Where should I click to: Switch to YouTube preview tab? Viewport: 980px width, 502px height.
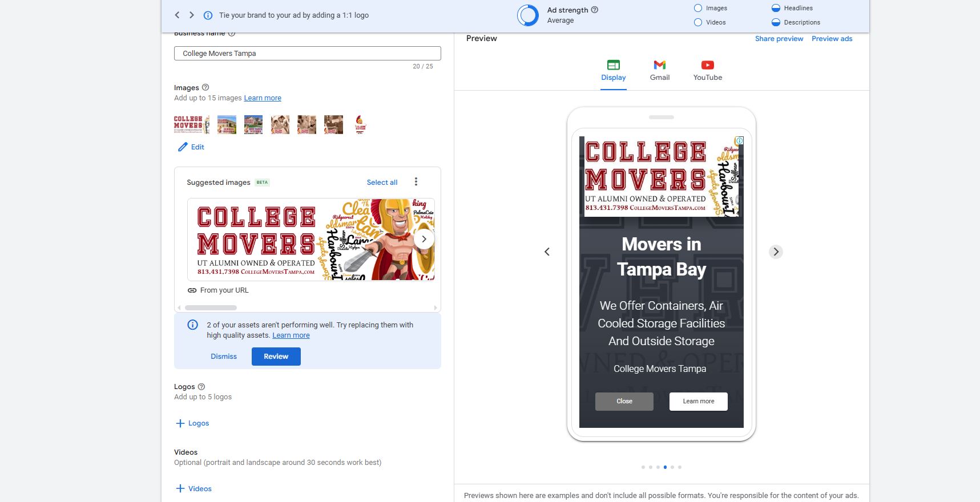pyautogui.click(x=708, y=71)
